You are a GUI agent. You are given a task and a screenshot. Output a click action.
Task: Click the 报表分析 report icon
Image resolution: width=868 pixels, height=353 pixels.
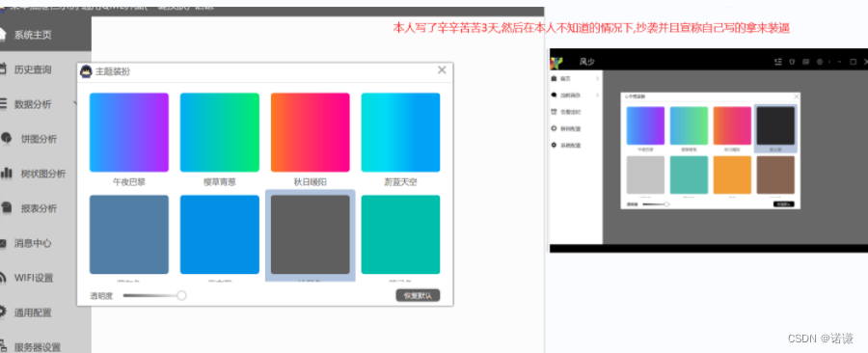7,208
